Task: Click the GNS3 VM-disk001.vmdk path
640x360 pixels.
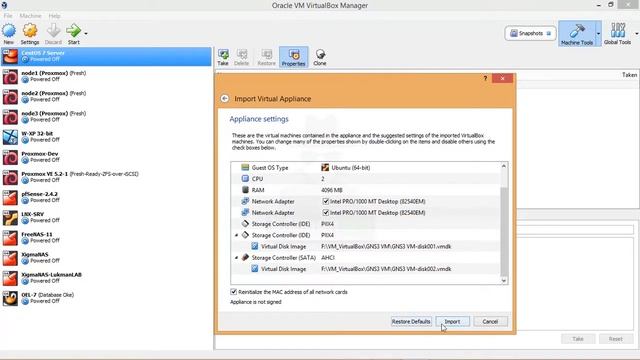Action: [x=386, y=247]
